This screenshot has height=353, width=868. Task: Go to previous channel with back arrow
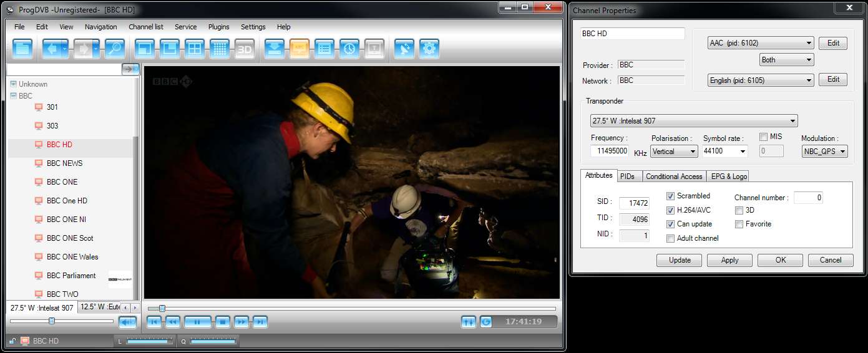point(52,49)
